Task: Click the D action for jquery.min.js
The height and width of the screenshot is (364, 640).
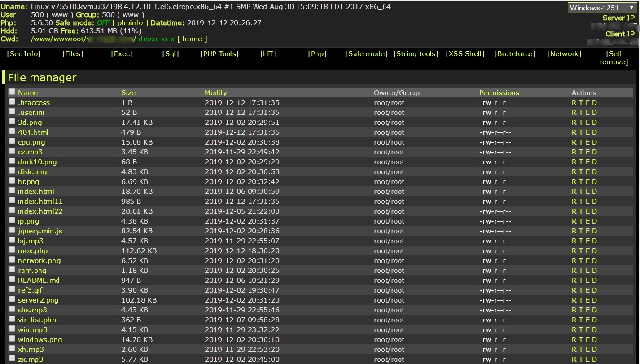Action: [x=595, y=231]
